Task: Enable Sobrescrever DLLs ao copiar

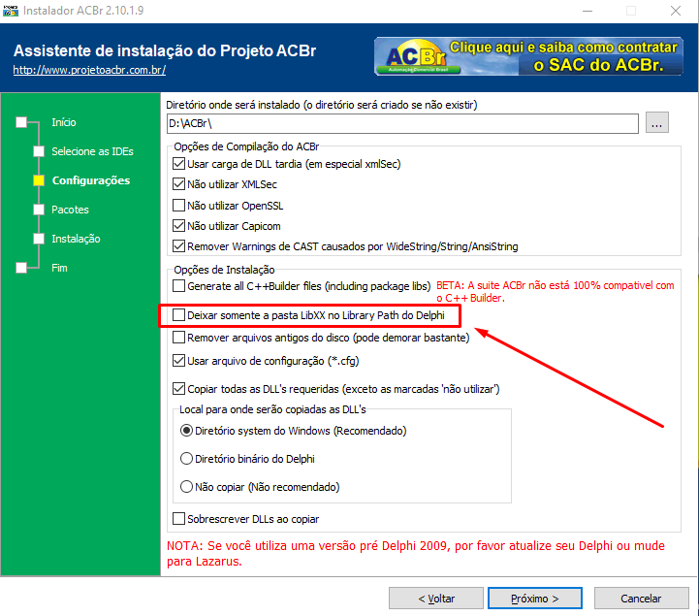Action: [x=178, y=519]
